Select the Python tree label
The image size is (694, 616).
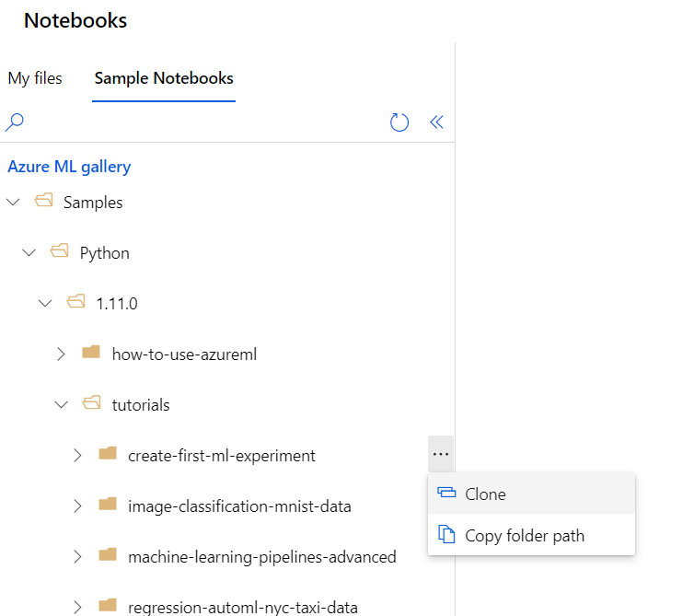click(104, 253)
